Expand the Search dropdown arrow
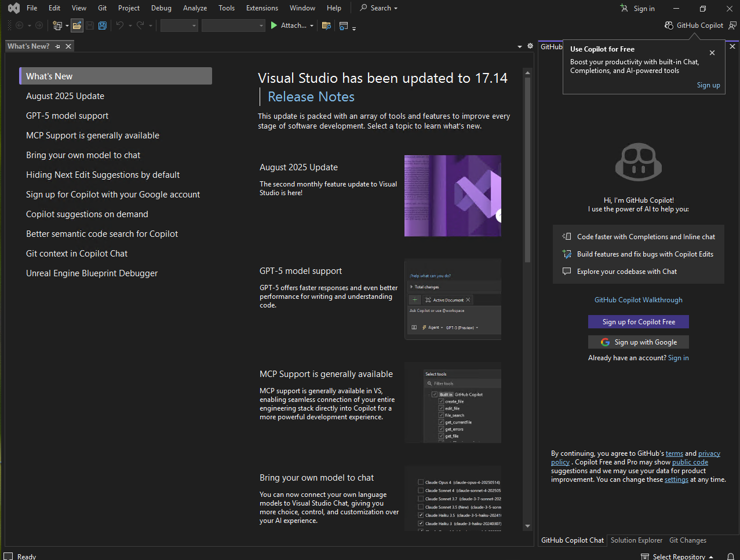Image resolution: width=740 pixels, height=560 pixels. tap(396, 8)
